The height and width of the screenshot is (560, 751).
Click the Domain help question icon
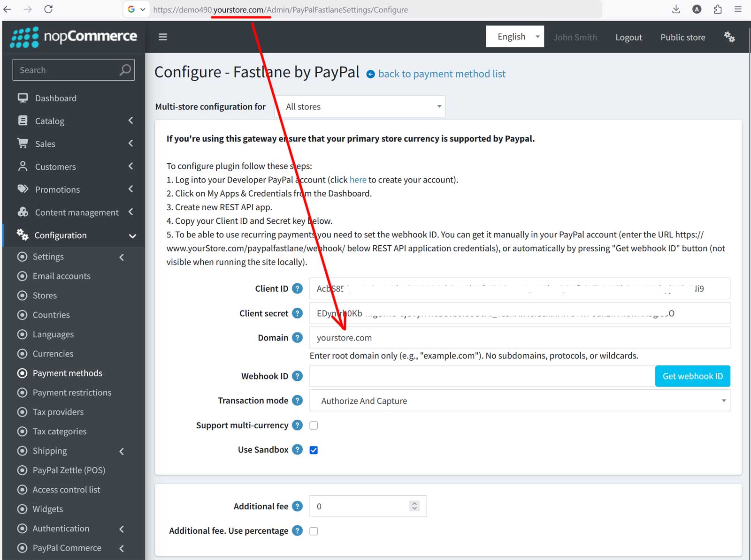click(297, 338)
